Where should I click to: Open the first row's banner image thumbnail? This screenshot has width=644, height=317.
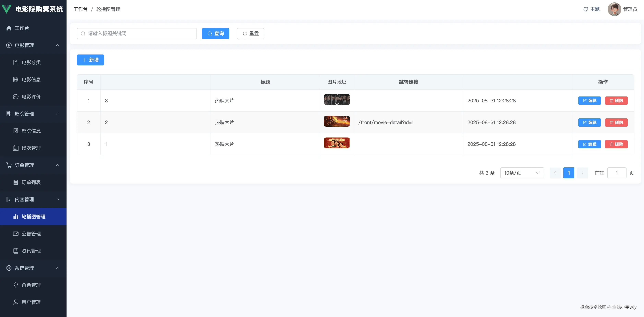337,99
